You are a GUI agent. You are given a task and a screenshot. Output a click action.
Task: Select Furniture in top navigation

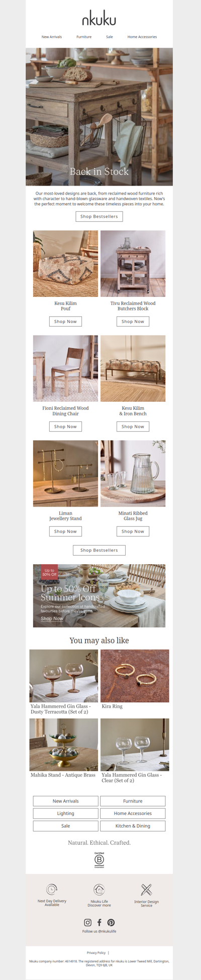[x=84, y=37]
